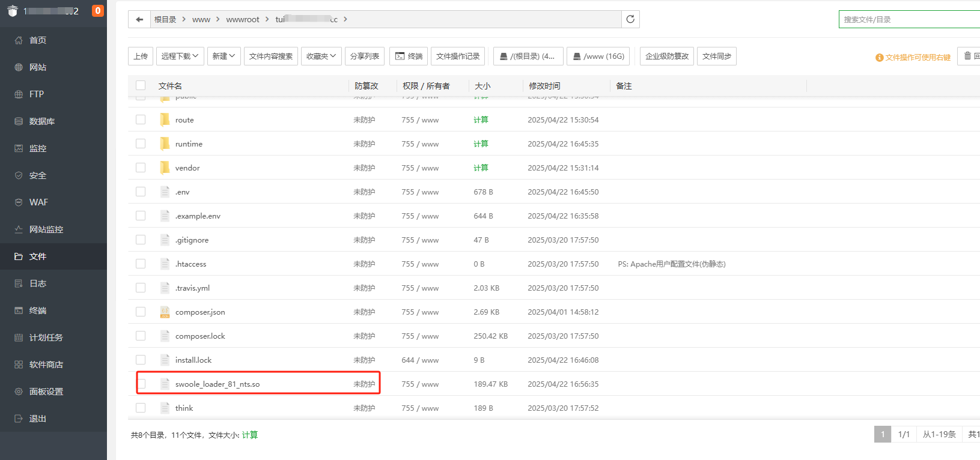Open the recycle bin trash icon

pos(967,56)
